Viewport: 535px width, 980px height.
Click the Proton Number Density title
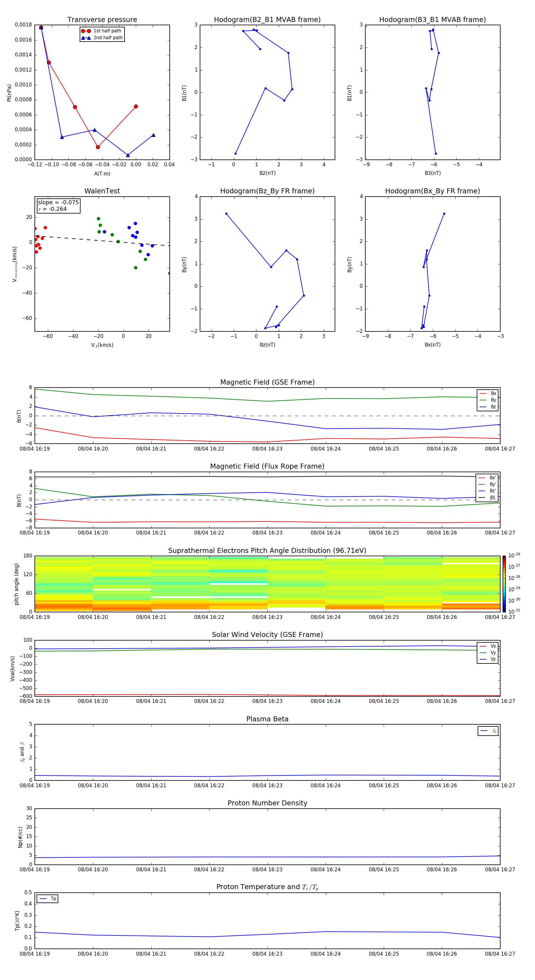pos(267,803)
